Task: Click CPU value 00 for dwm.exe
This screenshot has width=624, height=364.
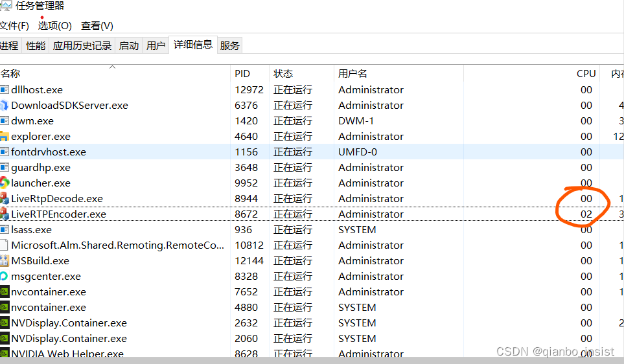Action: tap(586, 121)
